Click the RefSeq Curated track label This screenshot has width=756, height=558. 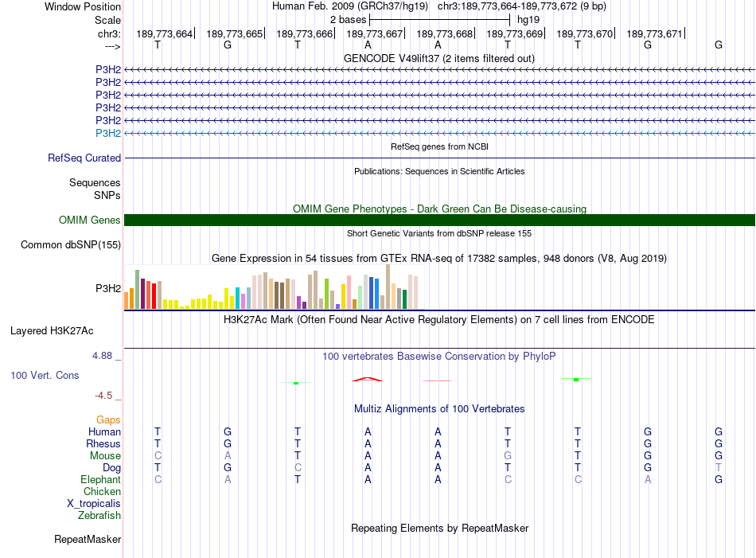click(x=84, y=158)
